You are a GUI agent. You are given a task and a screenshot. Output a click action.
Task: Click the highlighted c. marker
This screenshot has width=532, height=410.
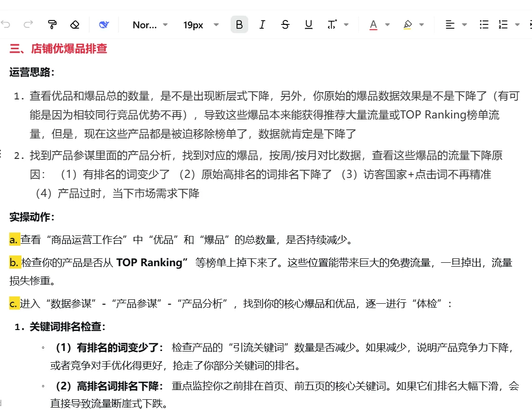pos(14,304)
